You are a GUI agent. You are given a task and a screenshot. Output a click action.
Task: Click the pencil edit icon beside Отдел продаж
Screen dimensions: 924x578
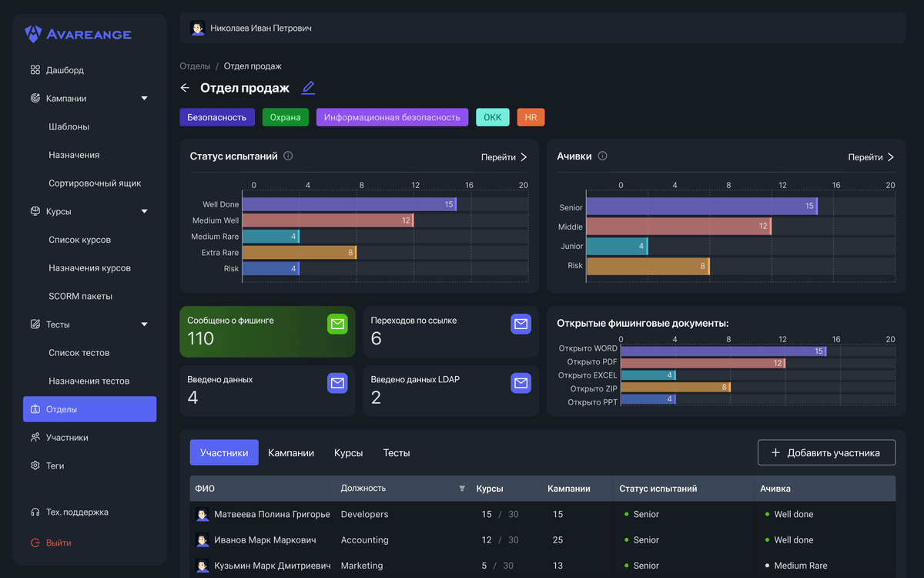coord(308,88)
